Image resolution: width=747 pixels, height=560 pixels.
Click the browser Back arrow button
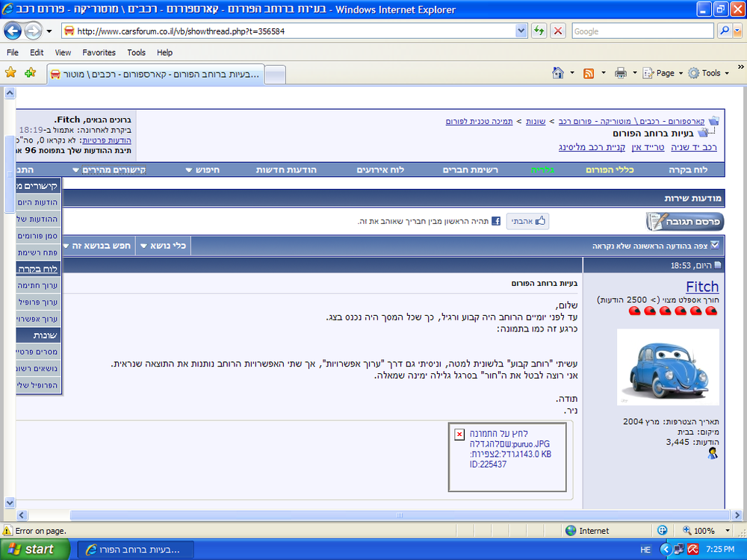pos(13,31)
